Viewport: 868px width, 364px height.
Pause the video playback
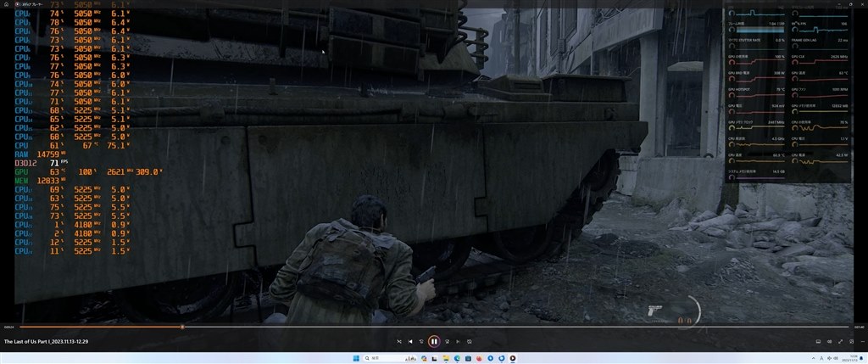coord(433,341)
